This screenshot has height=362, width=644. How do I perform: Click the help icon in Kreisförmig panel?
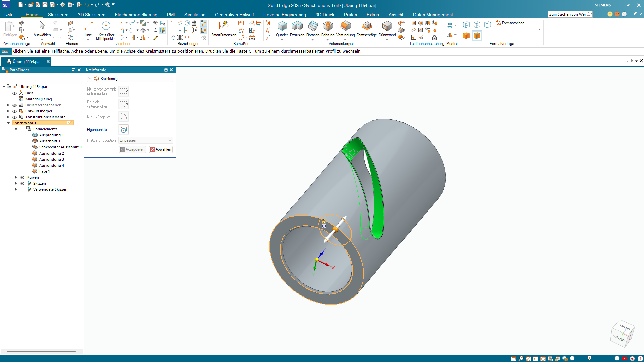[x=166, y=70]
